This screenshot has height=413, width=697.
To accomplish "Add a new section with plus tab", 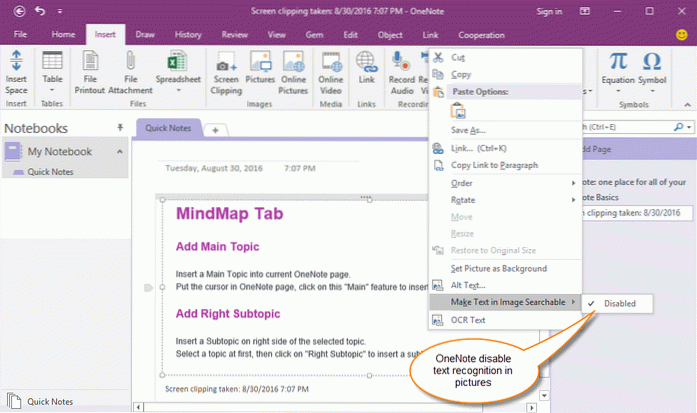I will point(215,130).
